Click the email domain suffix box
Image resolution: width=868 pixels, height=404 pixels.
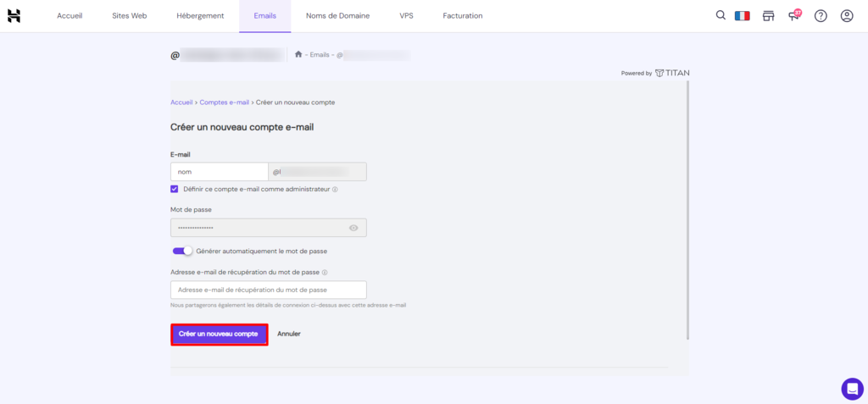318,172
